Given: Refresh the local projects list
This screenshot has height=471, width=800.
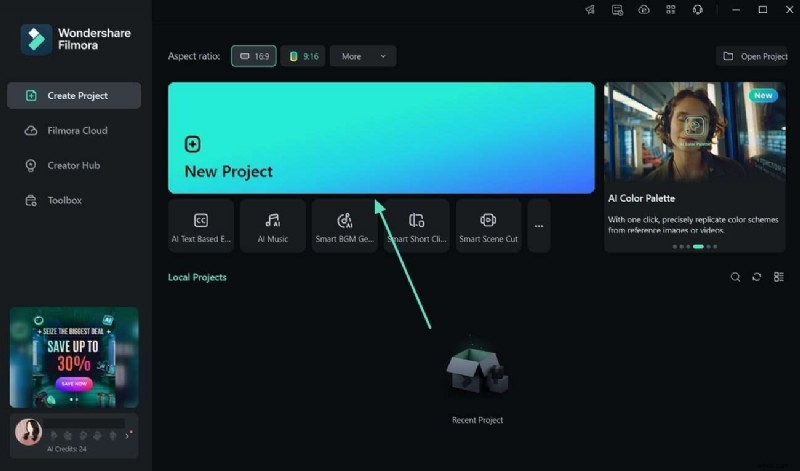Looking at the screenshot, I should [x=757, y=277].
